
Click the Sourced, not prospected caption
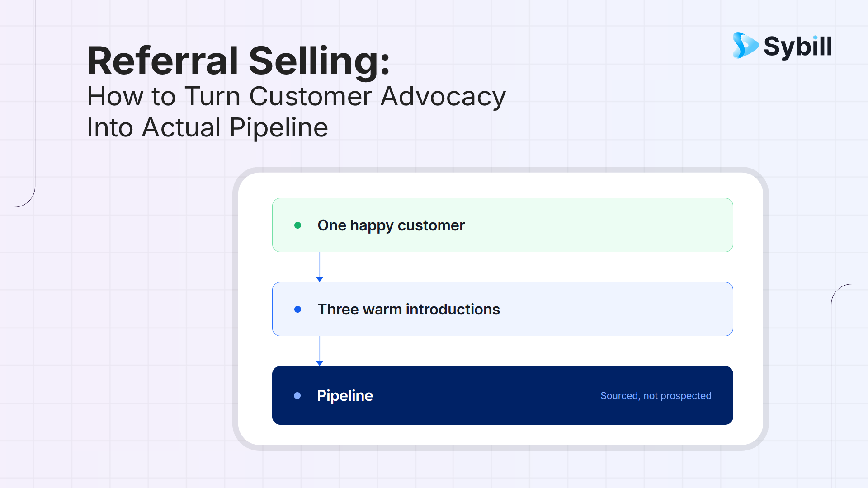click(656, 396)
